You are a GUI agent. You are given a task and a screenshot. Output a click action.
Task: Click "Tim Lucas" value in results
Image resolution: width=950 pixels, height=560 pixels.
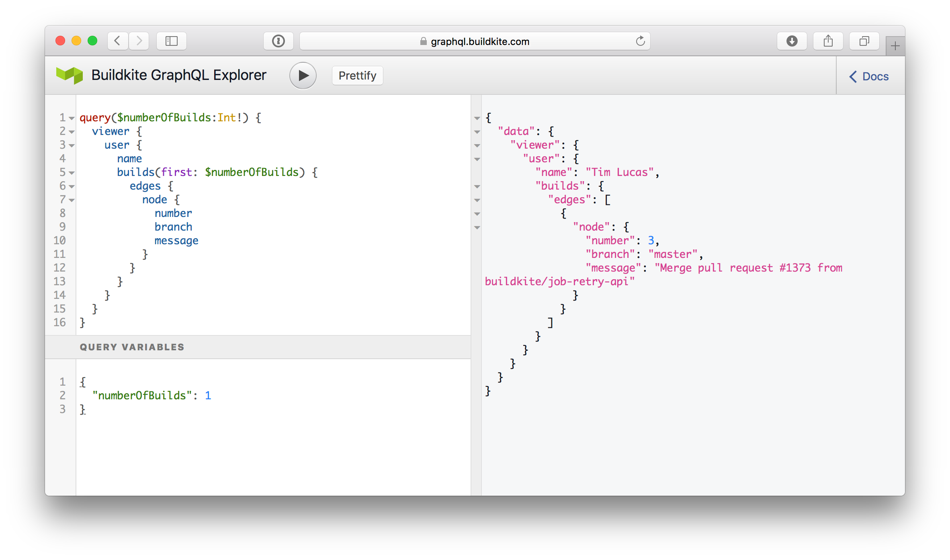[620, 172]
